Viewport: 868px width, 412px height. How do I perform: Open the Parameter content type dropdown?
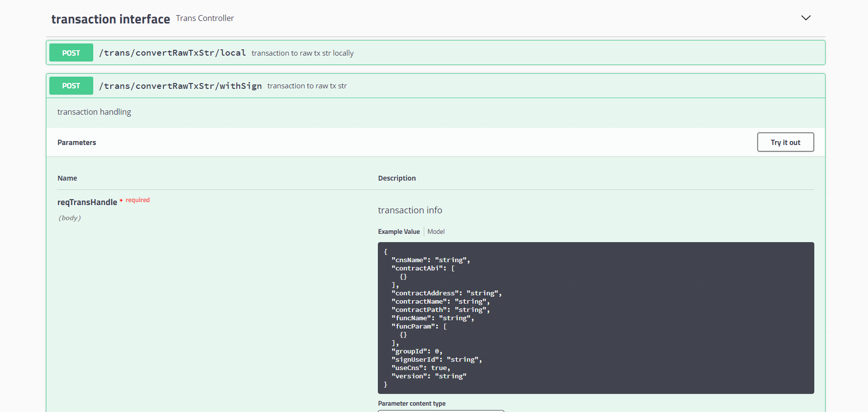click(x=441, y=411)
